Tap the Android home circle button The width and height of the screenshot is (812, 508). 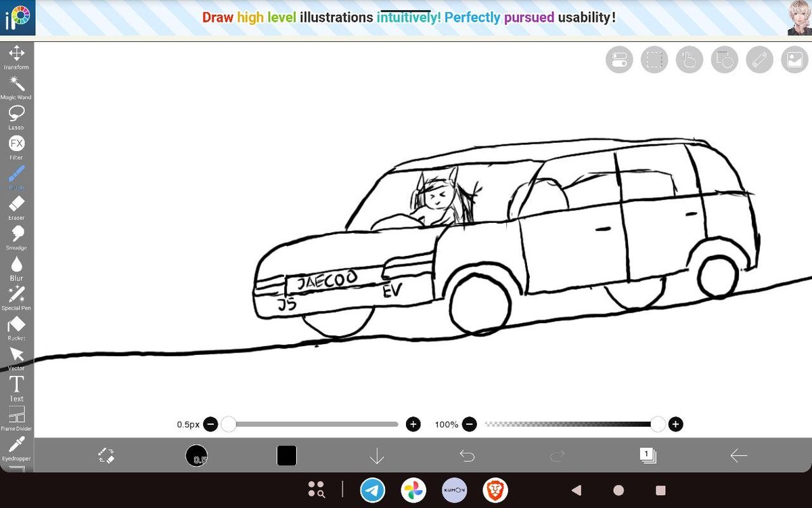coord(618,490)
